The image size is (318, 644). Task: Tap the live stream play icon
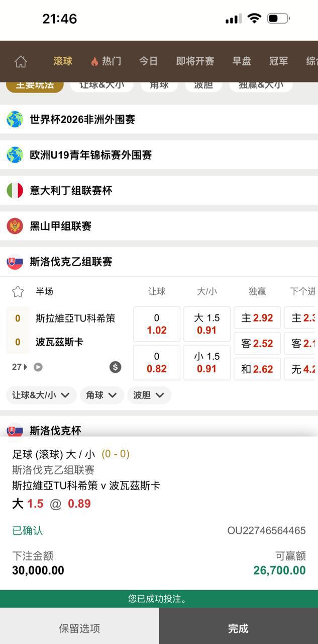click(x=38, y=367)
